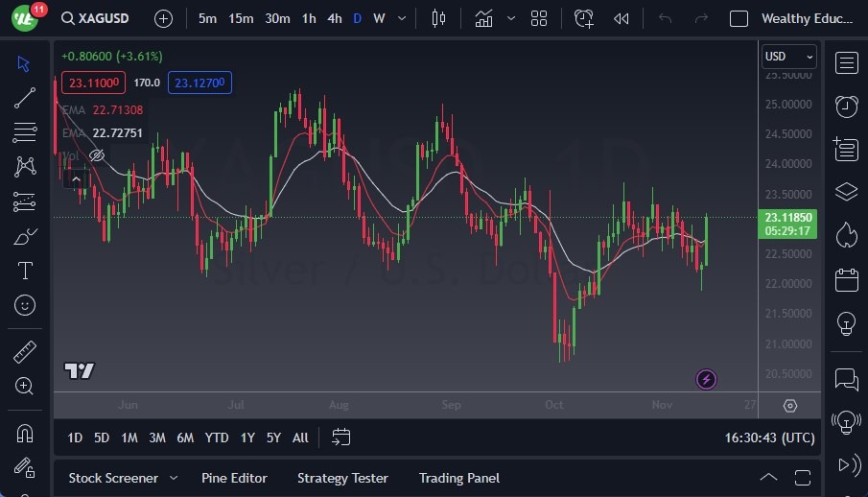Switch to the Pine Editor tab
This screenshot has height=497, width=868.
click(234, 478)
